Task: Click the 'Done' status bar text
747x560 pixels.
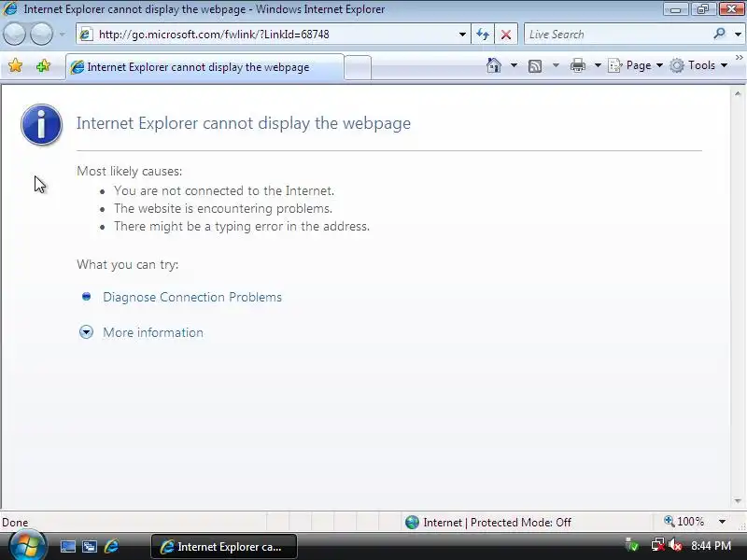Action: 15,523
